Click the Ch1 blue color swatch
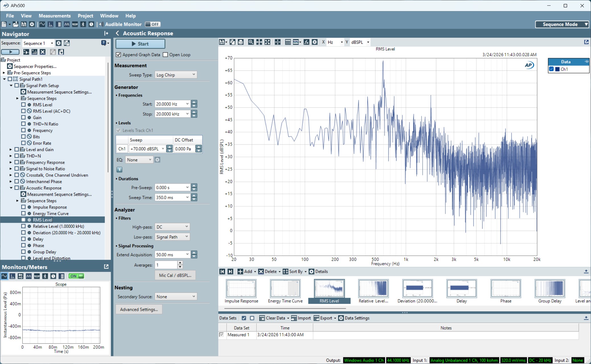Screen dimensions: 591x364 (x=557, y=69)
